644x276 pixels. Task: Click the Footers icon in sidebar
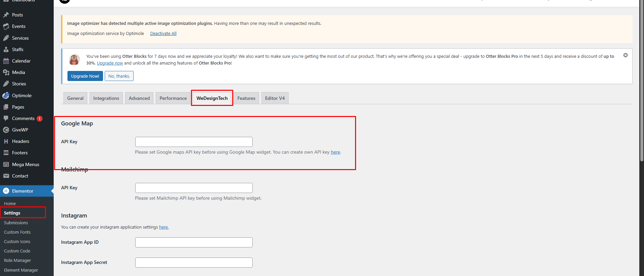pos(6,153)
